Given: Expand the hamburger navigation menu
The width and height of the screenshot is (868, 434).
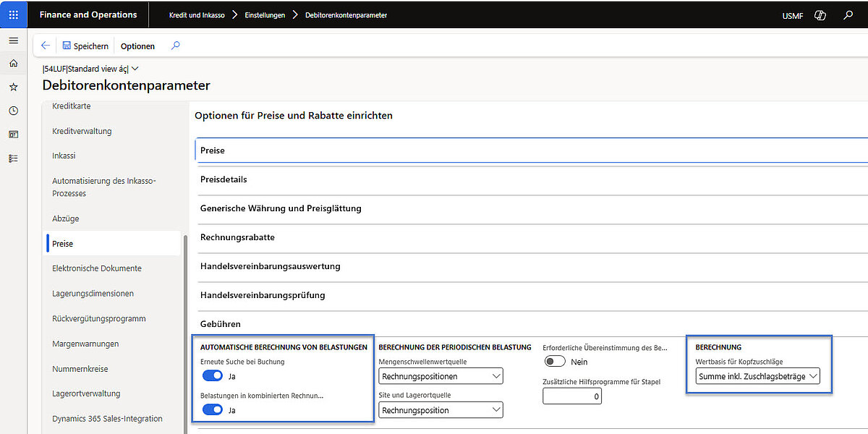Looking at the screenshot, I should [x=13, y=41].
